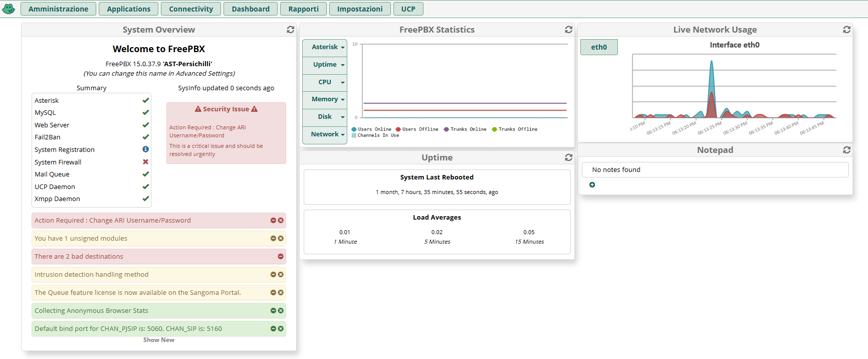Toggle Trunks Offline legend series
The height and width of the screenshot is (359, 868).
pos(515,129)
